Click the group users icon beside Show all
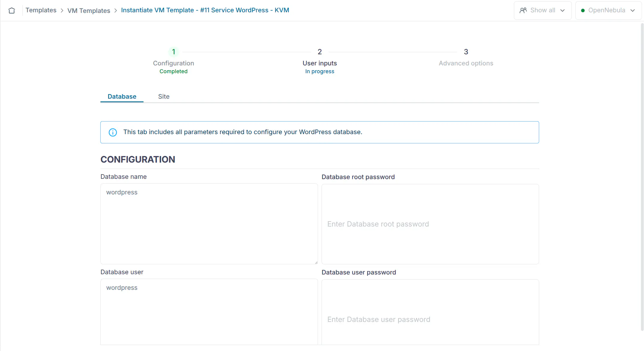This screenshot has height=351, width=644. pyautogui.click(x=523, y=10)
